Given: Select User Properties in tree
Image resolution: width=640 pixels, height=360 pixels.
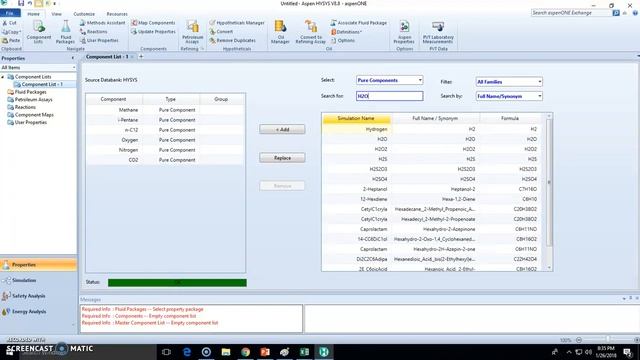Looking at the screenshot, I should coord(31,122).
